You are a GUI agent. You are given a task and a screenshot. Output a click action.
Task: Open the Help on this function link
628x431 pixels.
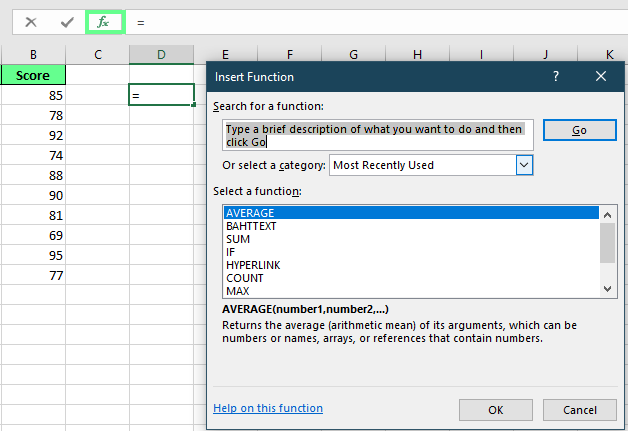point(268,408)
